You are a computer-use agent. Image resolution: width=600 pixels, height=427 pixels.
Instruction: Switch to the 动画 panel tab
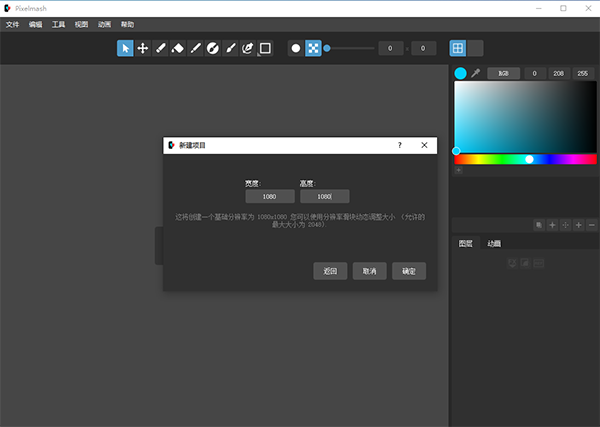(x=494, y=243)
